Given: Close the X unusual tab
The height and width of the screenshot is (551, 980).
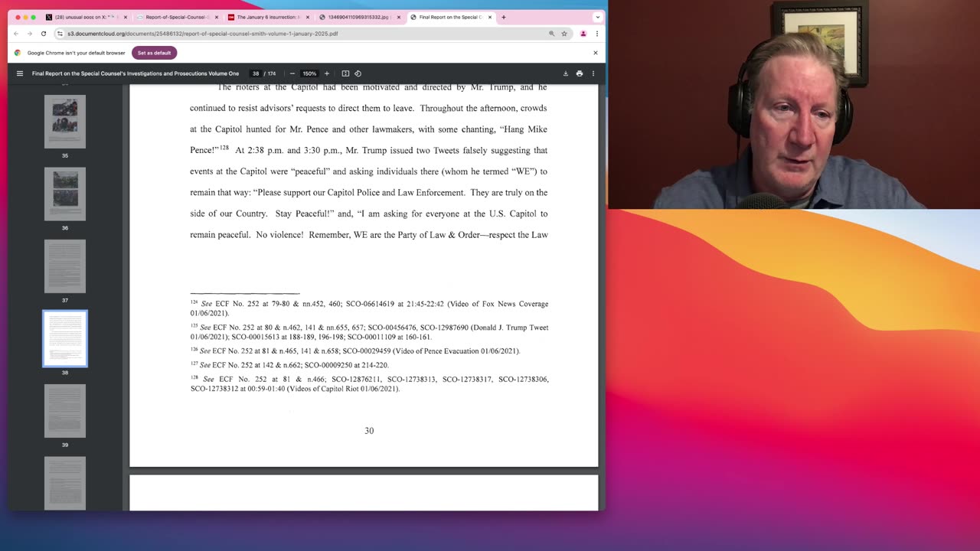Looking at the screenshot, I should point(126,17).
